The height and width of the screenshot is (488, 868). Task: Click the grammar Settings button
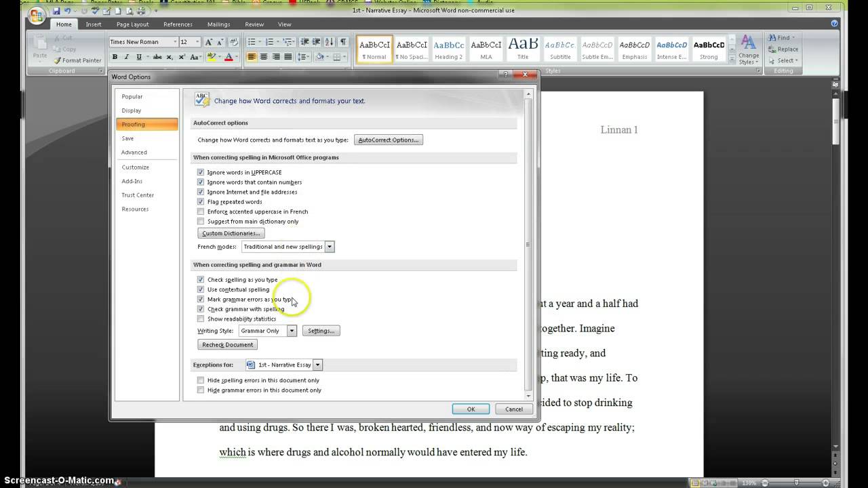tap(321, 331)
